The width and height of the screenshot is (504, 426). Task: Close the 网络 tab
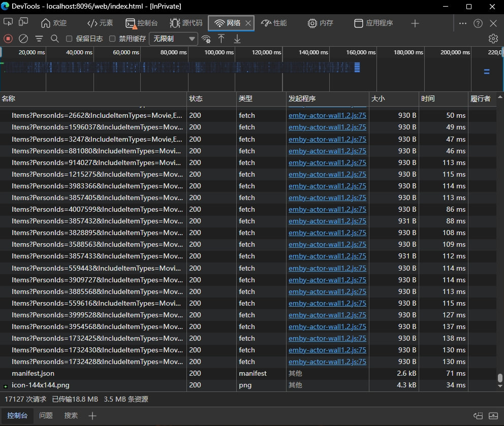[x=248, y=23]
